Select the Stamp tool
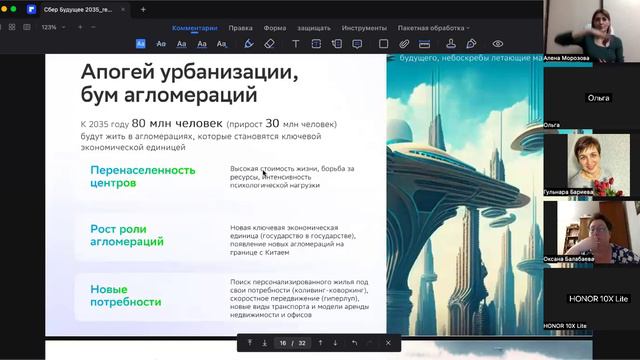Image resolution: width=640 pixels, height=360 pixels. 451,44
